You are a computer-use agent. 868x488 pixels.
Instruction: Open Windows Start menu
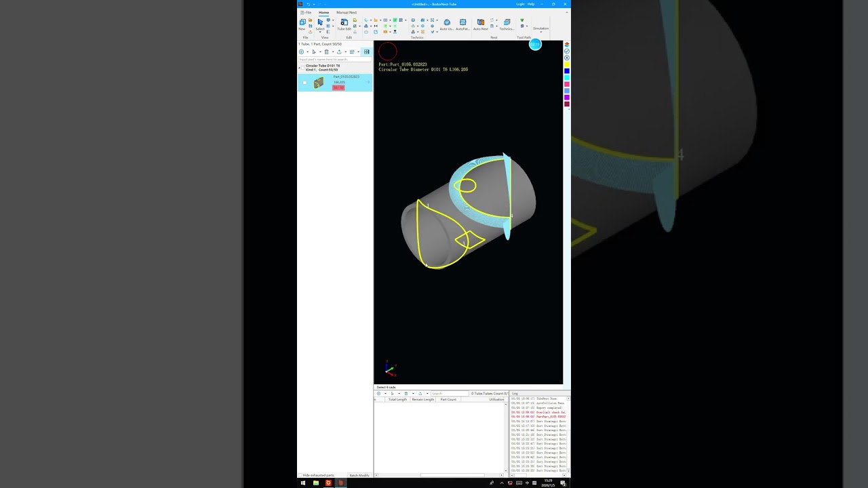[x=302, y=483]
